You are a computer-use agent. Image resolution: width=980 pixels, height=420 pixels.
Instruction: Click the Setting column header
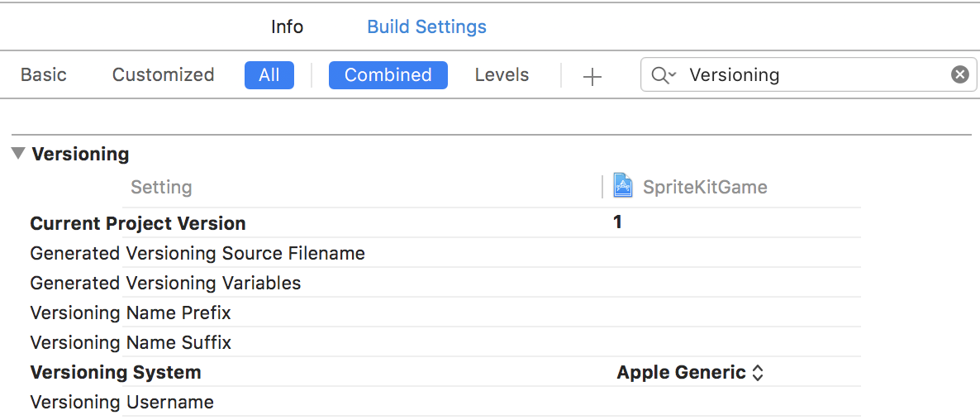coord(161,187)
